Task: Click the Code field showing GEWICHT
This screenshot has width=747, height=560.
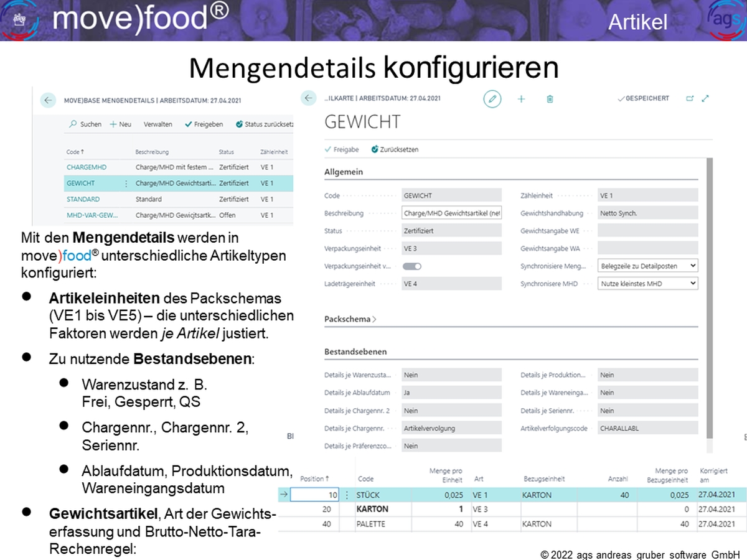Action: click(452, 195)
